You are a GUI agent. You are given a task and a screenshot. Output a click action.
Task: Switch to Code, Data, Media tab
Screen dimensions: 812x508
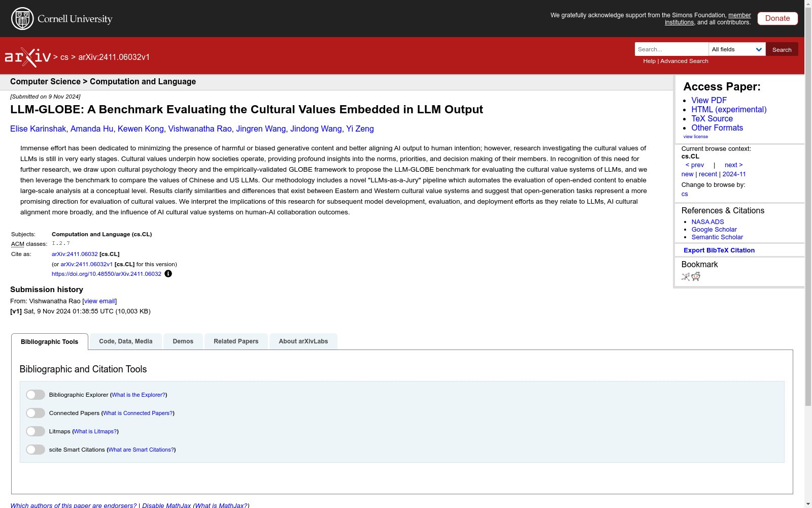coord(126,341)
